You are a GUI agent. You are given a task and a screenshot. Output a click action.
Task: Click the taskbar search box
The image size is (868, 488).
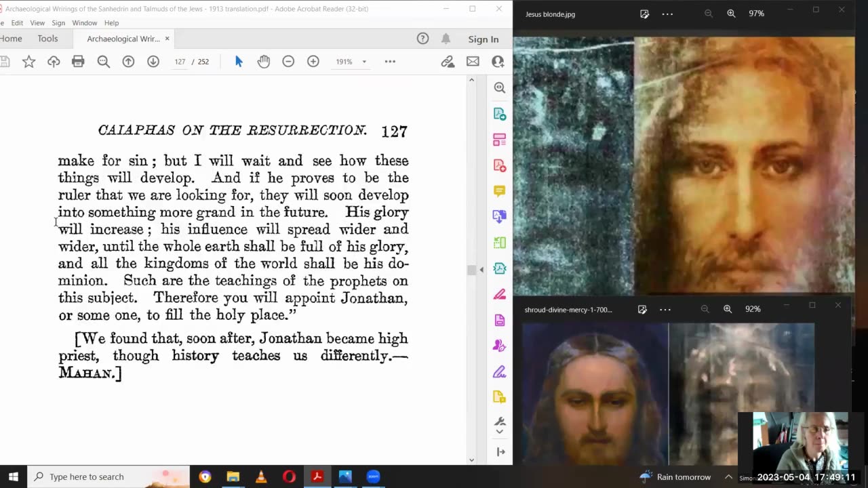point(108,476)
